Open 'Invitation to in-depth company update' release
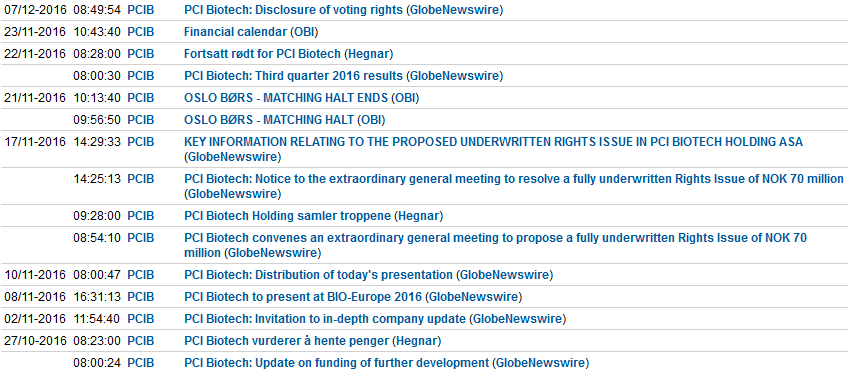Viewport: 858px width, 372px height. pyautogui.click(x=325, y=318)
